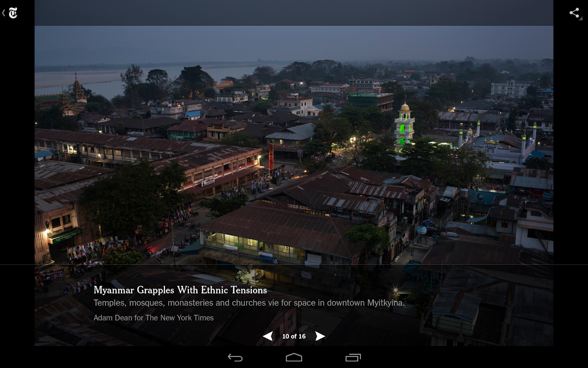Viewport: 588px width, 368px height.
Task: Show the previous slideshow photo
Action: click(x=268, y=336)
